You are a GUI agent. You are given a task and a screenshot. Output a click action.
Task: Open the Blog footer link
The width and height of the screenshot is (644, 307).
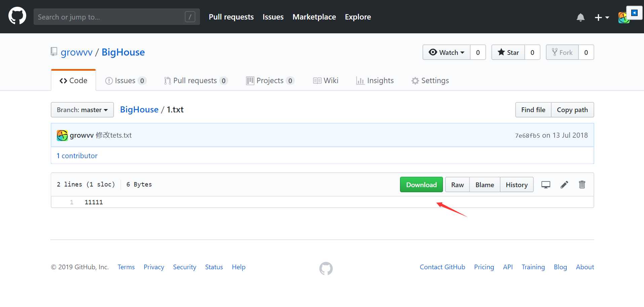(x=560, y=267)
